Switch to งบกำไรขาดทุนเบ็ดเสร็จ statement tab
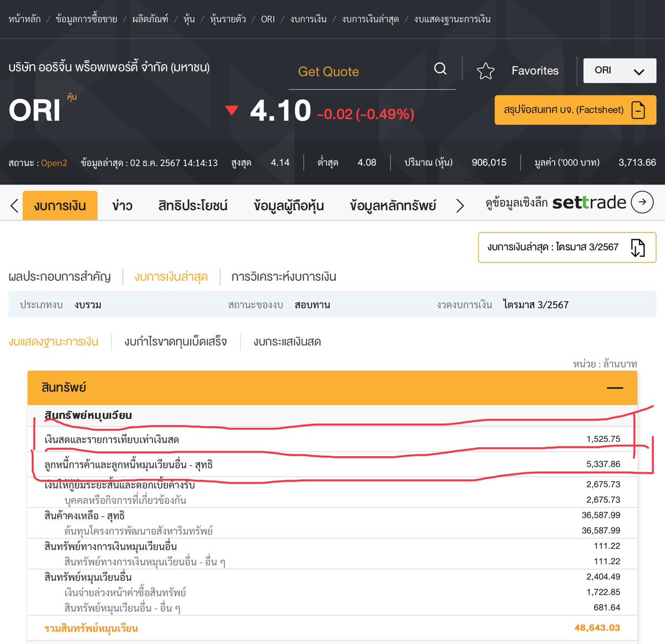 pyautogui.click(x=176, y=342)
